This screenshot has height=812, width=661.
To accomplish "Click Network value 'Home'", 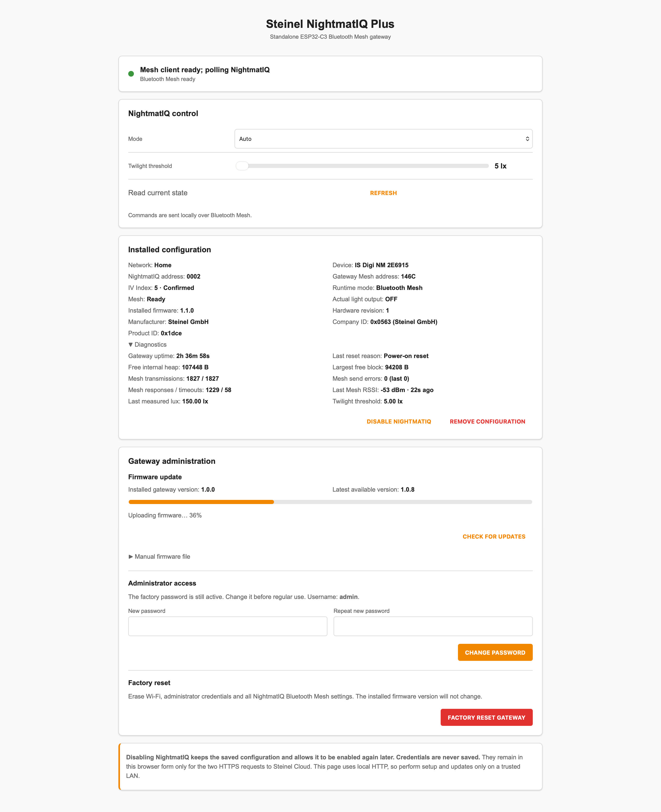I will (163, 265).
